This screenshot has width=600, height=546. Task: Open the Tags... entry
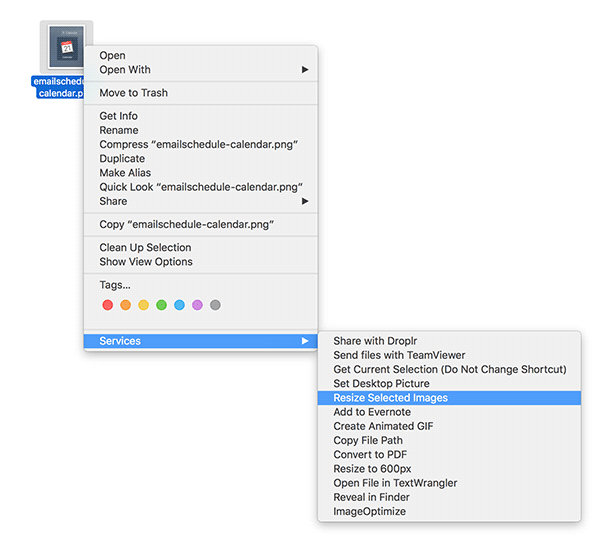tap(201, 285)
